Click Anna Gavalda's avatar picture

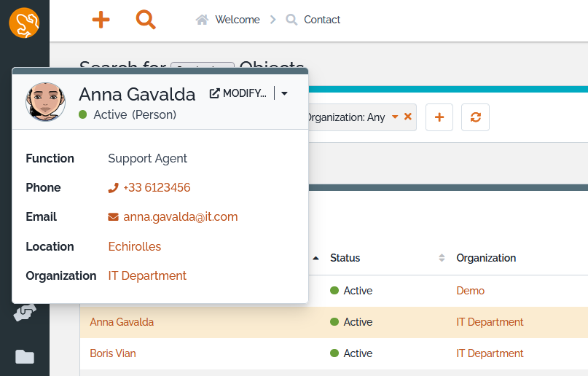(45, 102)
